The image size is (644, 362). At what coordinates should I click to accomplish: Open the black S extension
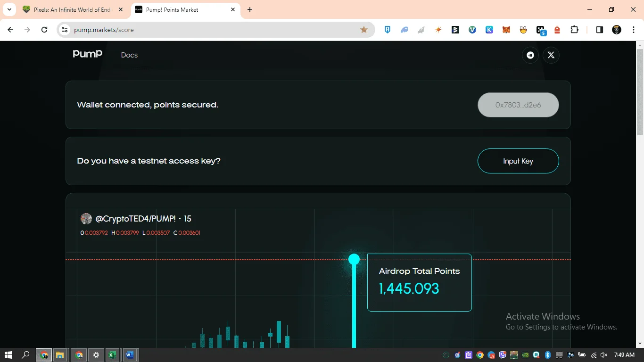coord(455,30)
